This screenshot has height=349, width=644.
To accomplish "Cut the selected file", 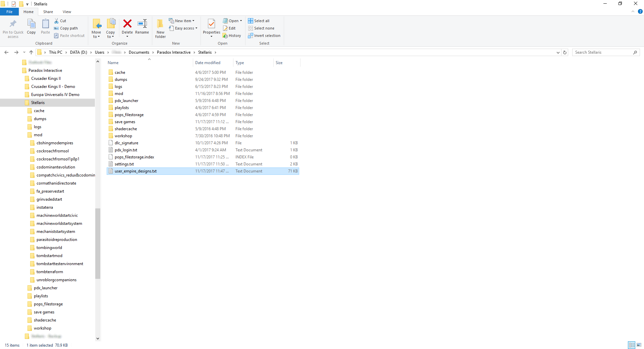I will (x=60, y=21).
